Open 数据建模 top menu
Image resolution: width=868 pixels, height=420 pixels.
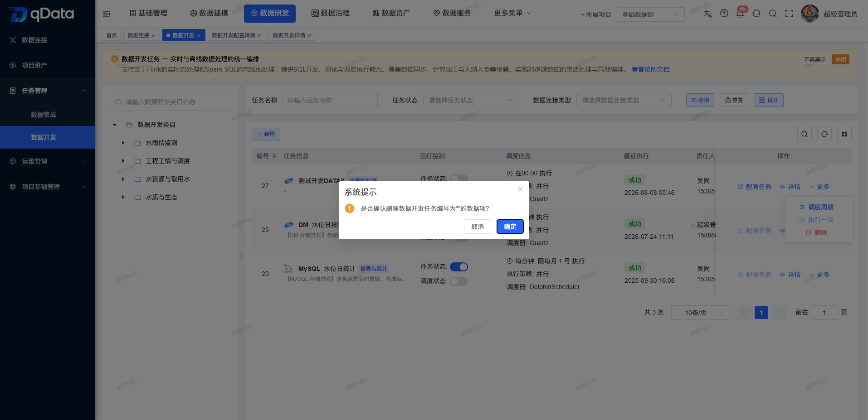point(209,13)
